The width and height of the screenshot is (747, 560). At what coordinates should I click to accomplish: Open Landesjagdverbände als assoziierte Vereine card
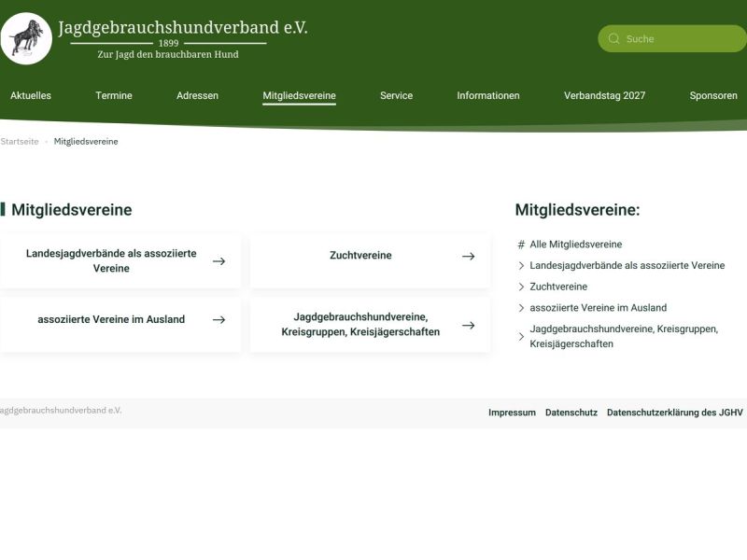(x=120, y=261)
